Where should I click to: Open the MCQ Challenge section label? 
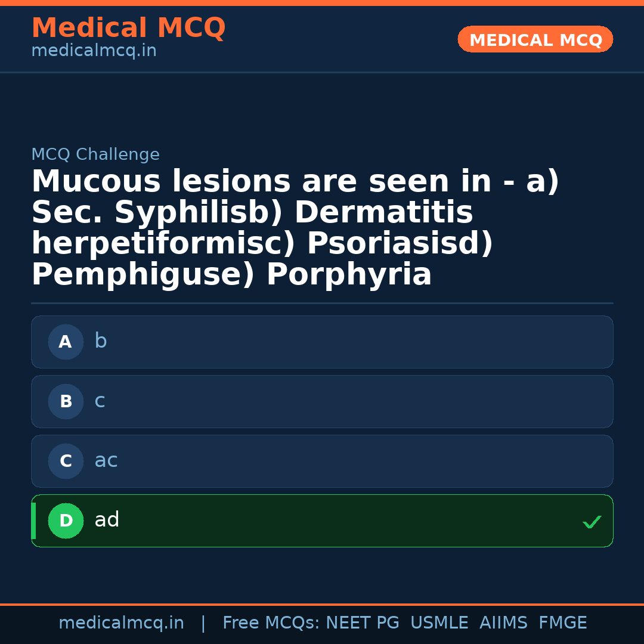[x=95, y=154]
